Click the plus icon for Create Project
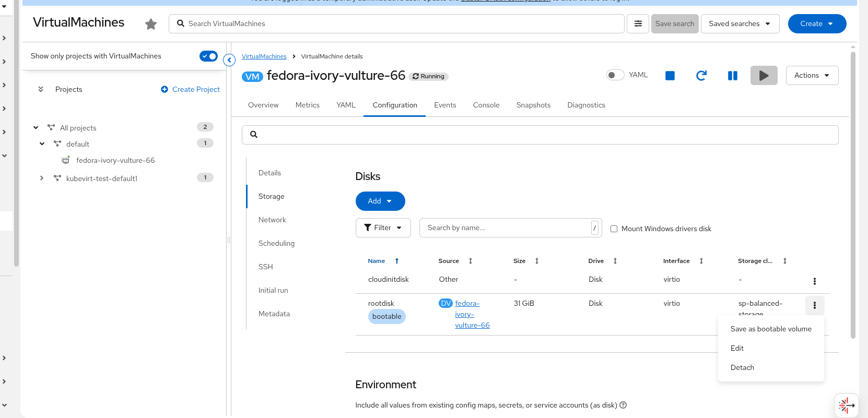Viewport: 868px width, 418px height. tap(165, 89)
